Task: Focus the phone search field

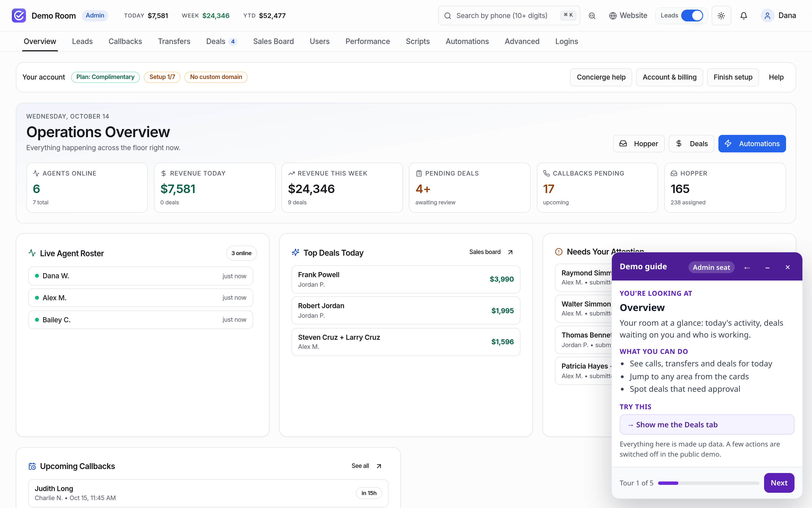Action: point(509,16)
